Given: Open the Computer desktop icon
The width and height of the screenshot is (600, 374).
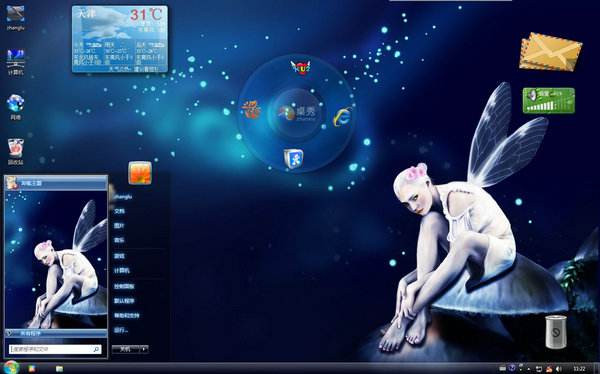Looking at the screenshot, I should [x=16, y=62].
